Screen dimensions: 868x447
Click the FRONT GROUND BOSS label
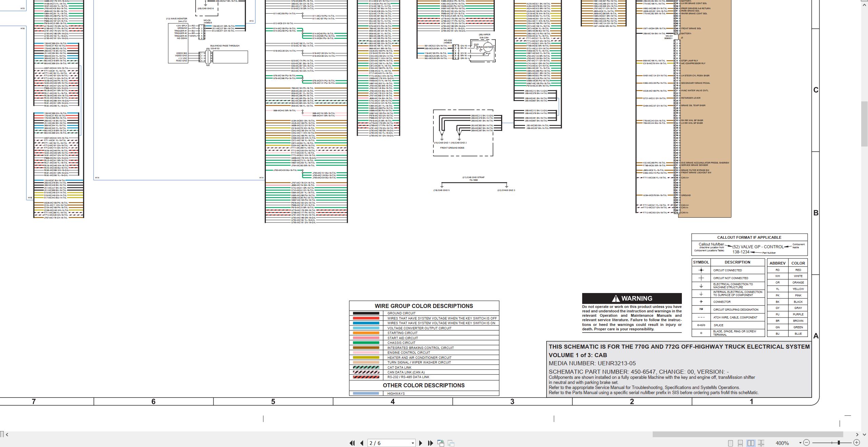(x=452, y=148)
